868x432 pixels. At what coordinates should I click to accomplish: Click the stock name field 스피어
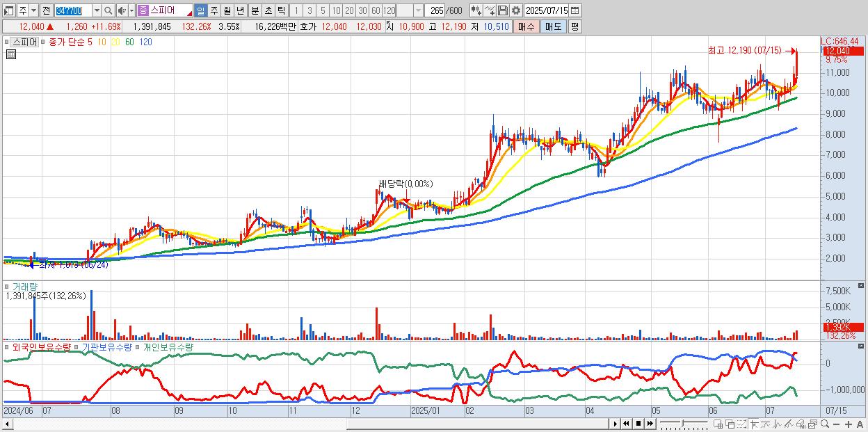171,10
